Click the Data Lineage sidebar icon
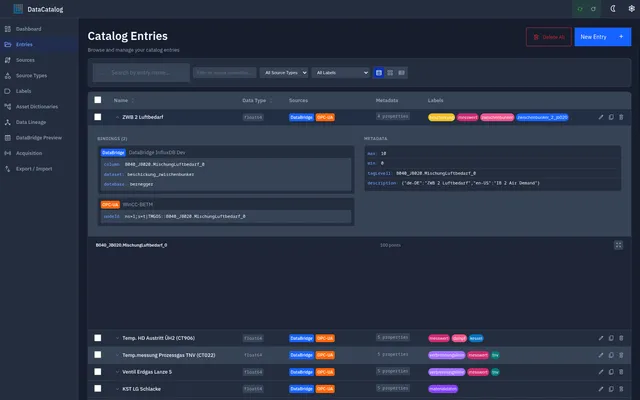Image resolution: width=640 pixels, height=400 pixels. (x=7, y=122)
